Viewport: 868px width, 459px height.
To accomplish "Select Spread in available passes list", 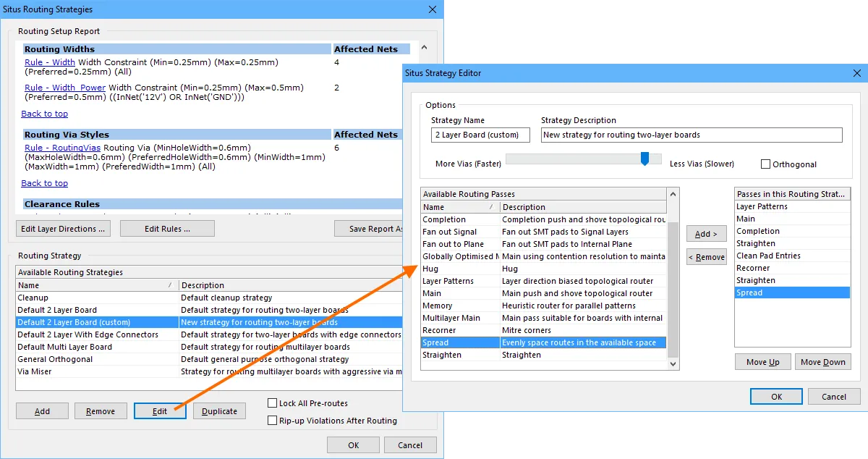I will pos(543,342).
